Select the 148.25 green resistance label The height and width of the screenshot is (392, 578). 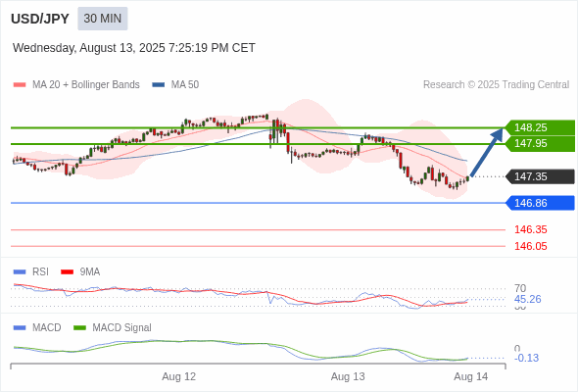coord(540,127)
